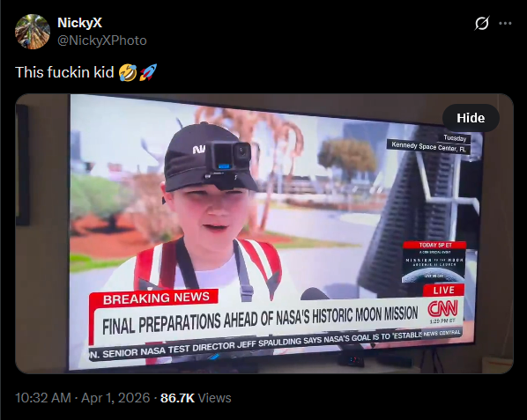Click the rocket emoji in the post
527x420 pixels.
pyautogui.click(x=148, y=72)
